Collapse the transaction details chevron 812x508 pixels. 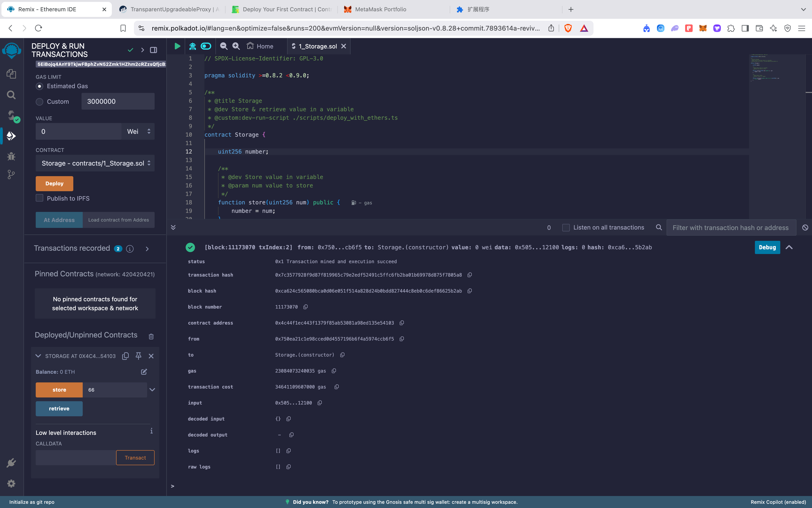(x=789, y=247)
